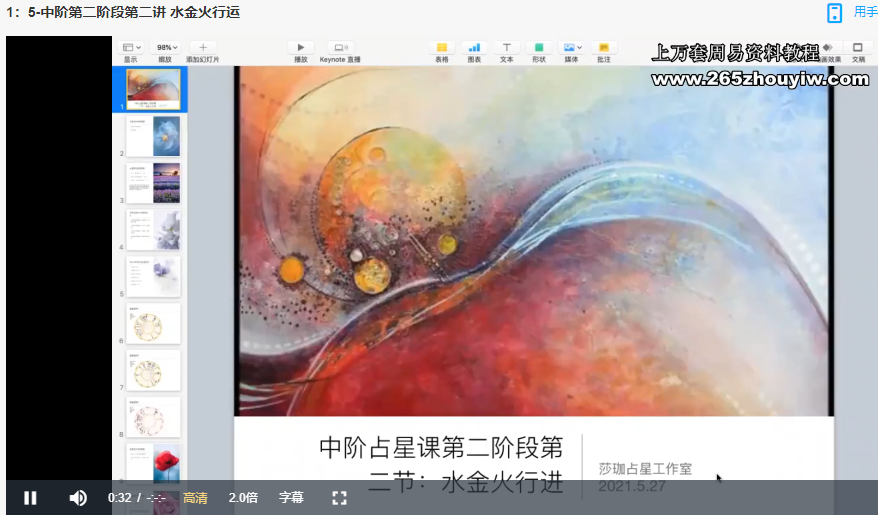
Task: Change the 高清 video quality setting
Action: tap(195, 498)
